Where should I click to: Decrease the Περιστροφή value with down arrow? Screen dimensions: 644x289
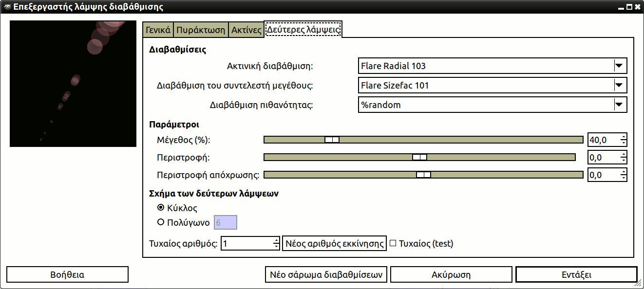[623, 161]
